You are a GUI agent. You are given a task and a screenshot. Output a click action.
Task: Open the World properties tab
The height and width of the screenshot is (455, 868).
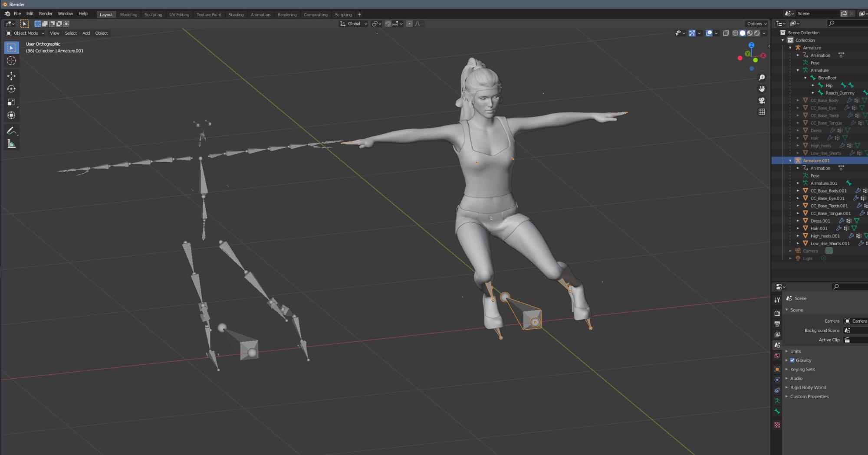[x=777, y=356]
